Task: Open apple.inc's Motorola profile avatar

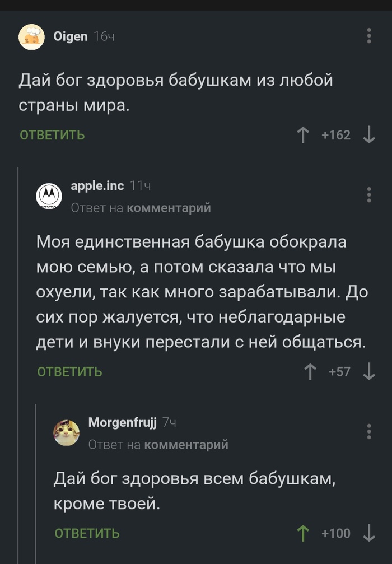Action: [49, 194]
